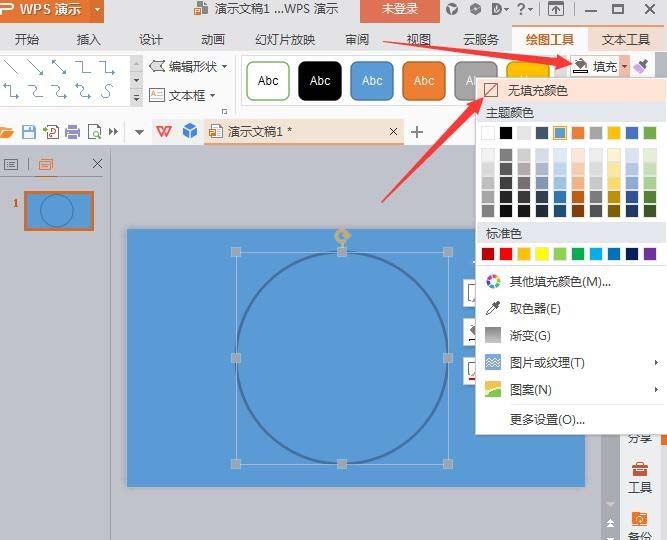The image size is (667, 540).
Task: Click the 未登录 login button
Action: pos(399,9)
